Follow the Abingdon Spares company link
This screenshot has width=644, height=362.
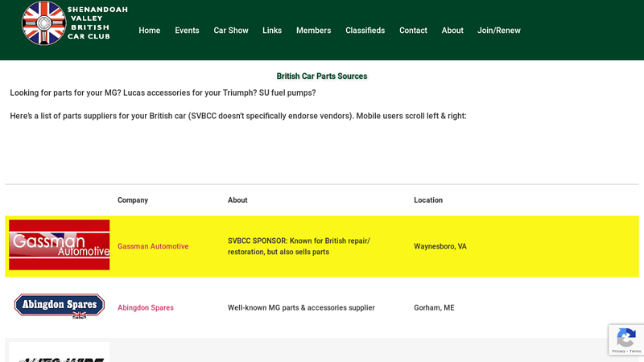click(x=146, y=308)
